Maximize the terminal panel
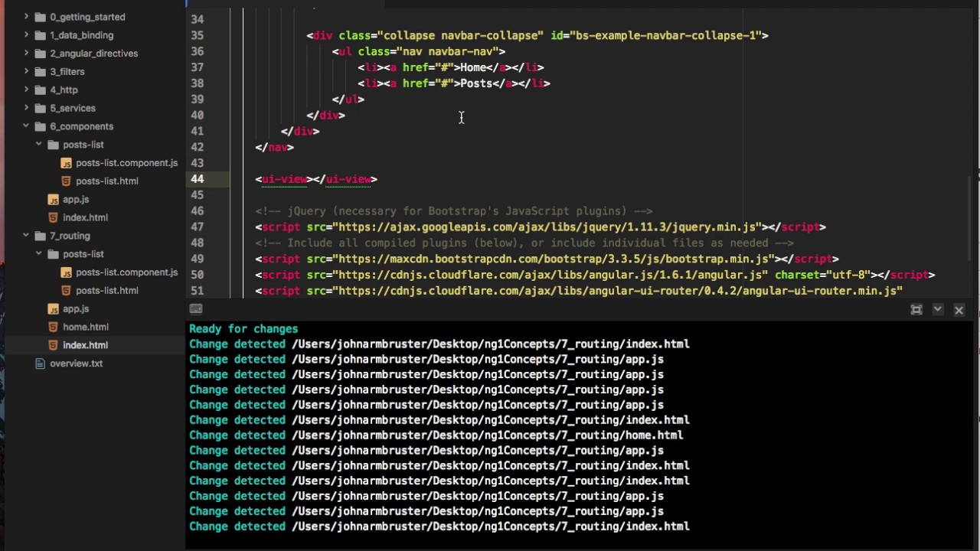The height and width of the screenshot is (551, 980). click(916, 310)
